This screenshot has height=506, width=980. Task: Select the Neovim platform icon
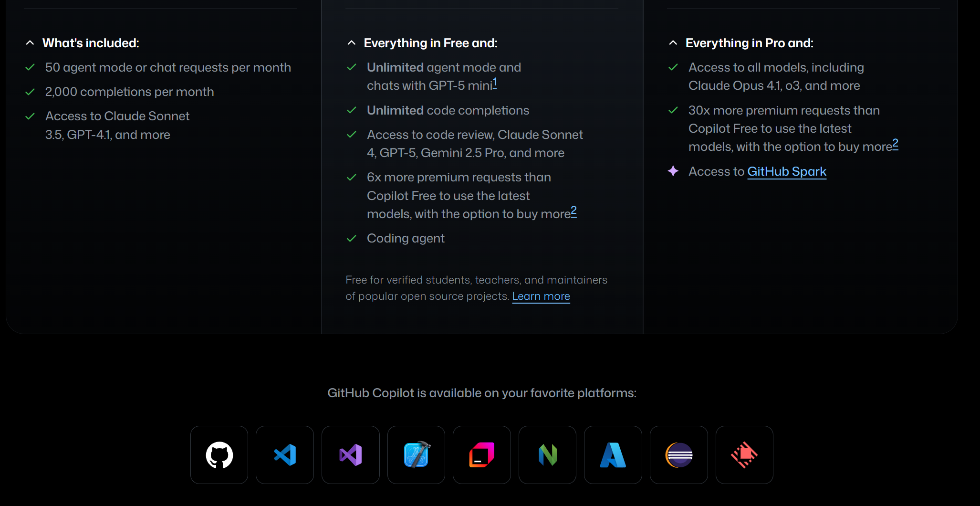click(x=547, y=455)
